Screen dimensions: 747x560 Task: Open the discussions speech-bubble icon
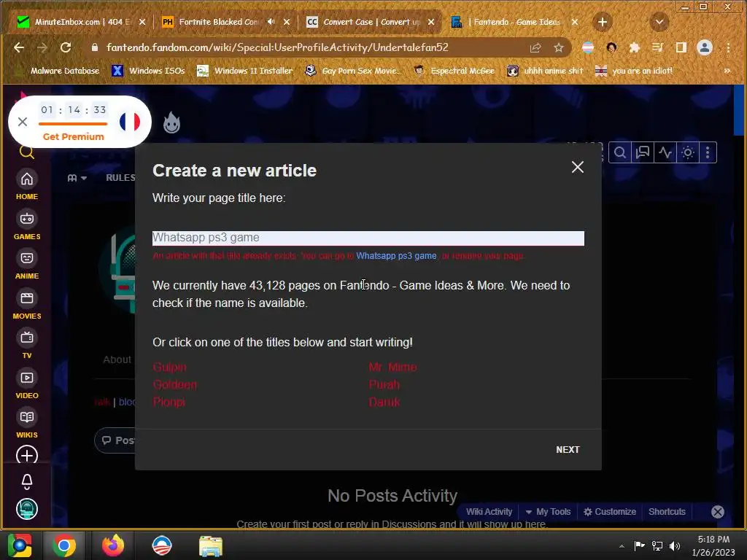[x=643, y=152]
